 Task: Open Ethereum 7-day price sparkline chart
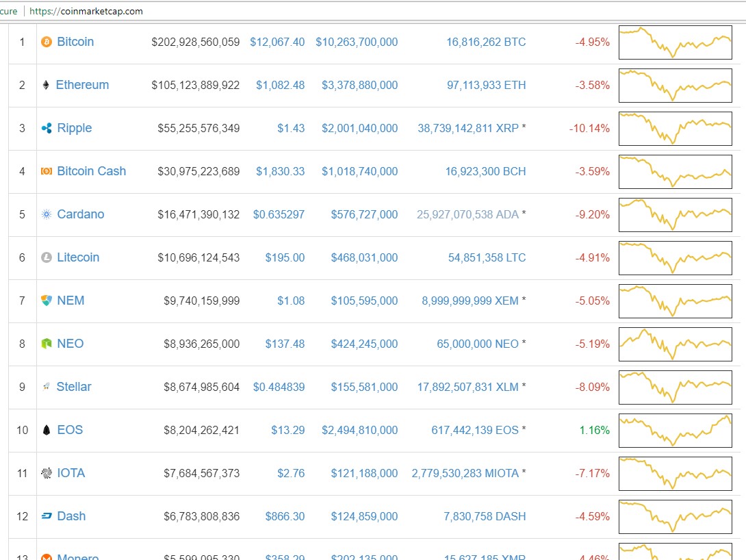(675, 86)
